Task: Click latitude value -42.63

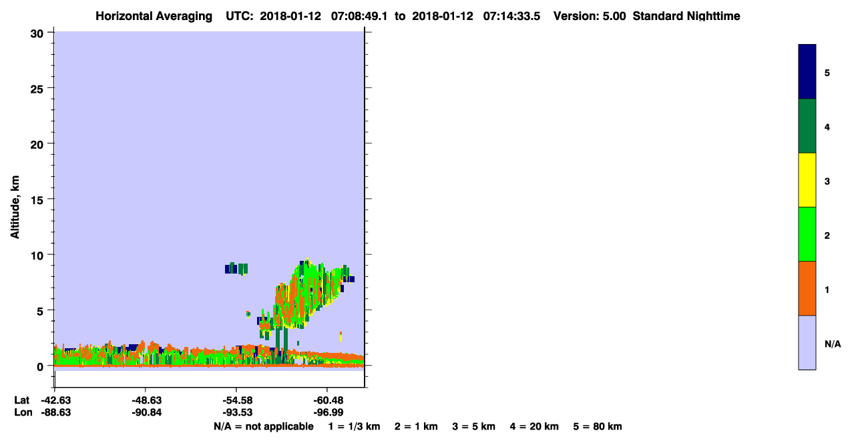Action: (x=55, y=400)
